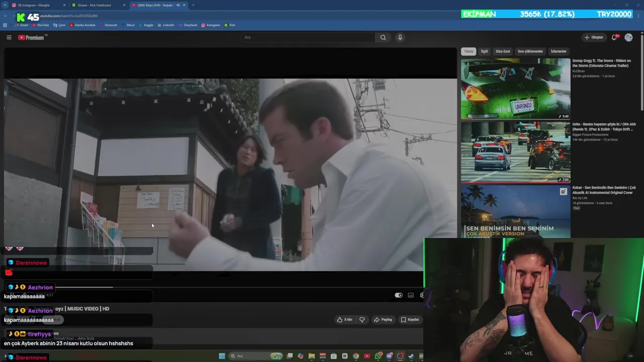
Task: Click the magnifier search button beside the search box
Action: tap(383, 37)
